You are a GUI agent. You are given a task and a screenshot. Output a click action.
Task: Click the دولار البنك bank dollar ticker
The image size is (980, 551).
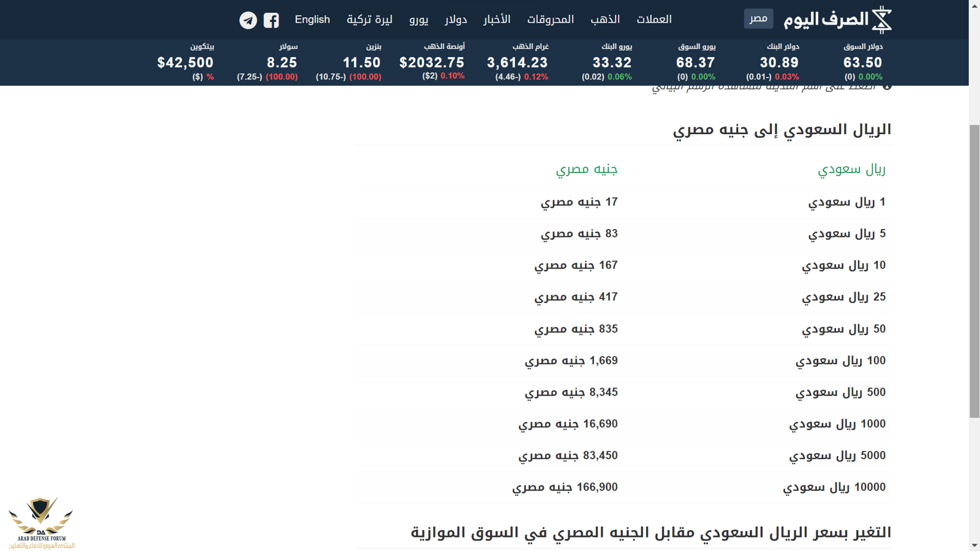click(x=779, y=62)
